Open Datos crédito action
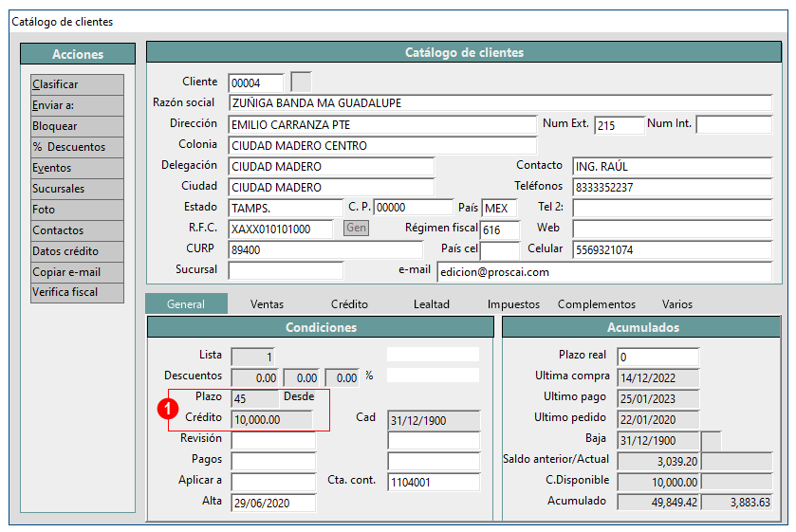796x532 pixels. [77, 250]
